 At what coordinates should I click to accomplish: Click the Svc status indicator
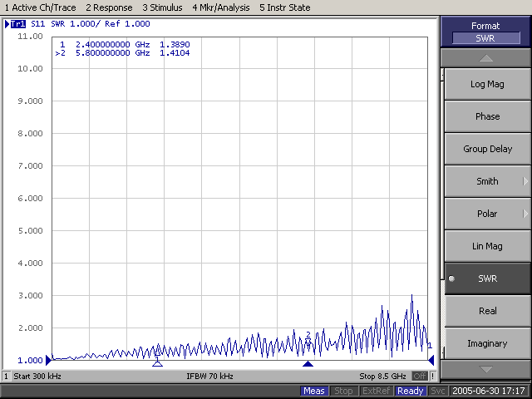437,391
